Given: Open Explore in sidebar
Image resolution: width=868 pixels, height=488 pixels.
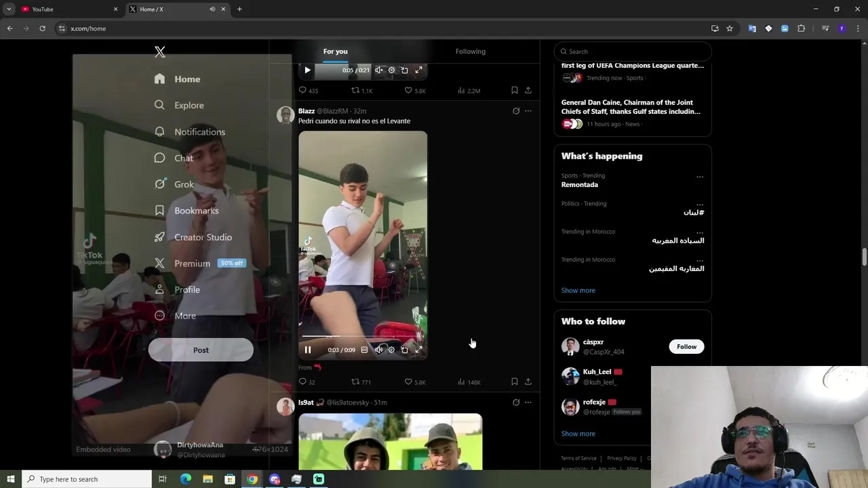Looking at the screenshot, I should pos(179,105).
